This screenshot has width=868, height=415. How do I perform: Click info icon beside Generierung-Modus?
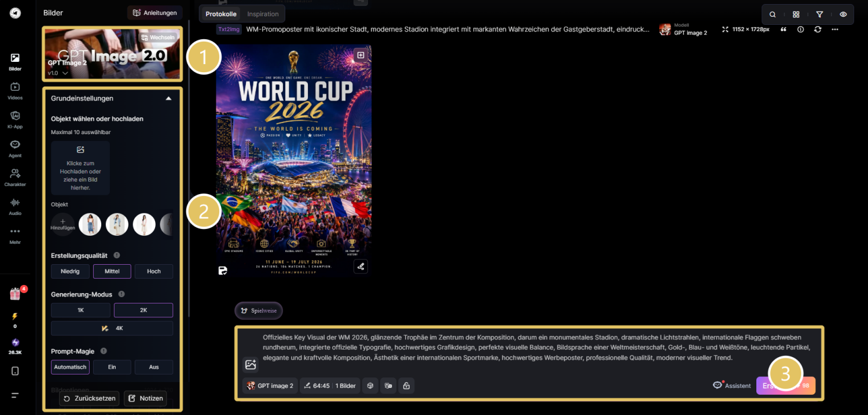click(x=122, y=294)
